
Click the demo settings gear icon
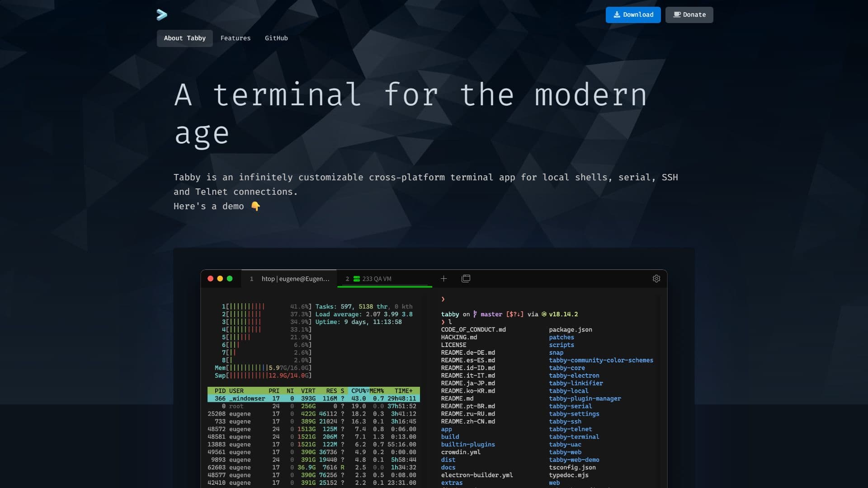point(656,279)
